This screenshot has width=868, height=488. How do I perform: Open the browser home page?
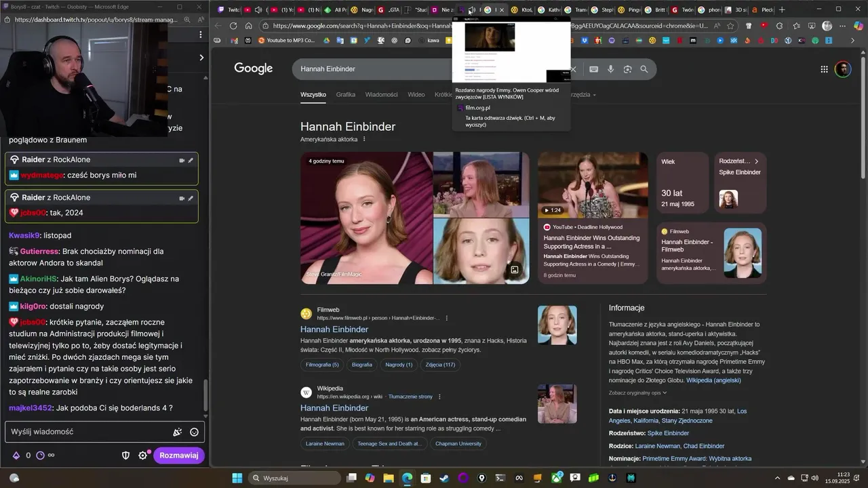[x=249, y=26]
